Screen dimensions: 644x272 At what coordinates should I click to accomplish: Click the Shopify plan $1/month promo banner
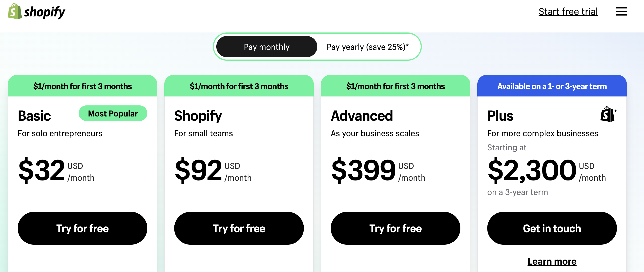tap(239, 86)
